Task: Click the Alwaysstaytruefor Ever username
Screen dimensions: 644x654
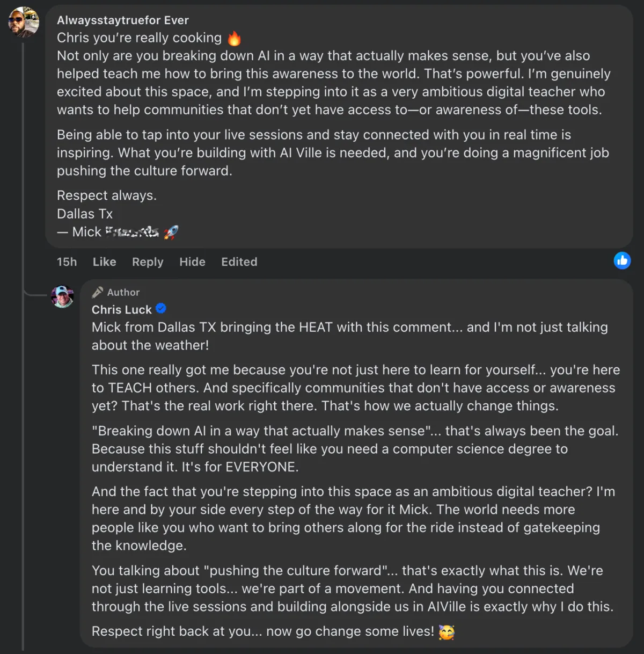Action: coord(123,20)
